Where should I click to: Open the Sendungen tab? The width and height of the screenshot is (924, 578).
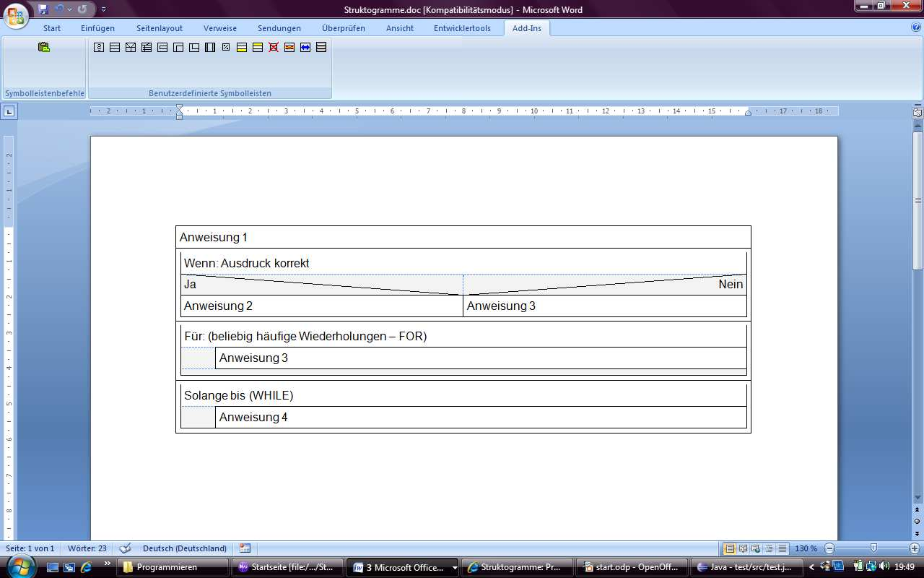click(x=279, y=28)
